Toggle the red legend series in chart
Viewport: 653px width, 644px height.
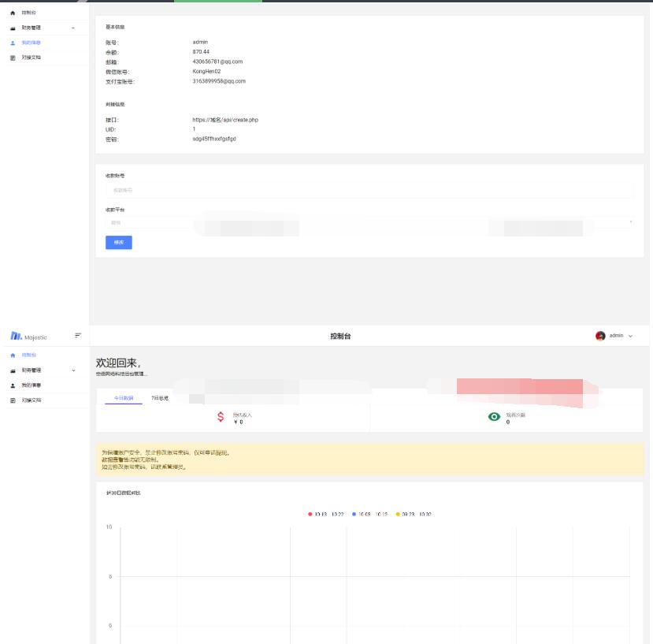click(x=326, y=514)
